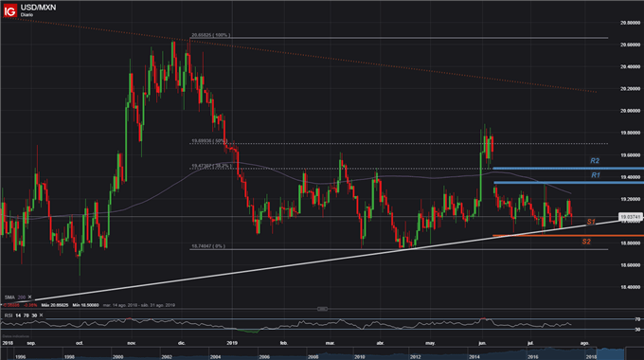This screenshot has height=360, width=644.
Task: Edit the RSI lower level 30
Action: (x=34, y=315)
